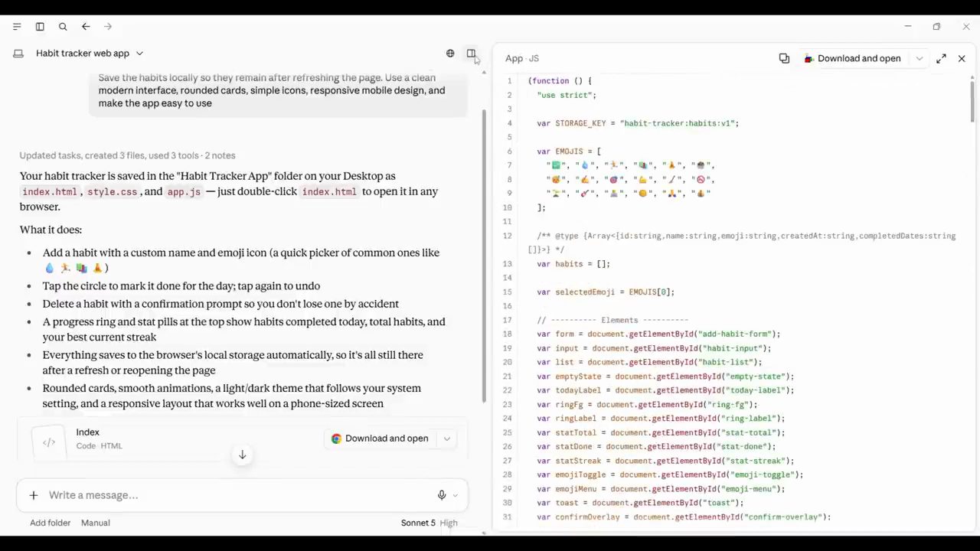Screen dimensions: 980x551
Task: Go back with the left arrow
Action: [x=86, y=27]
